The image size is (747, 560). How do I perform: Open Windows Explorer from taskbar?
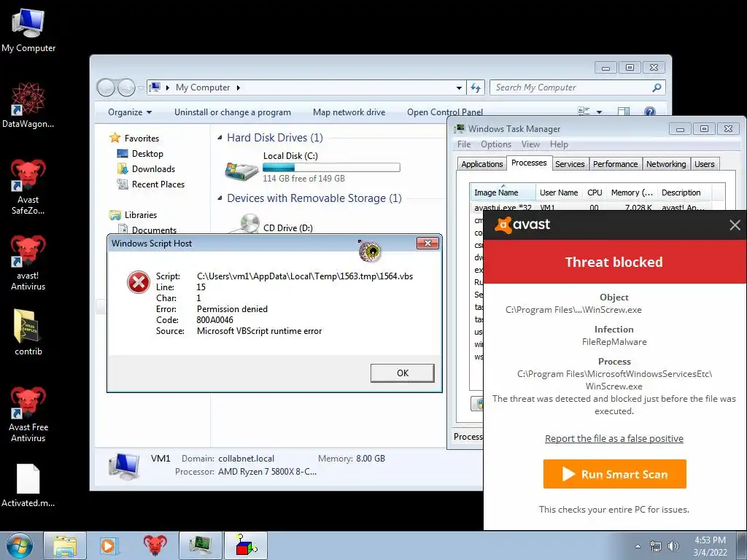pos(65,545)
